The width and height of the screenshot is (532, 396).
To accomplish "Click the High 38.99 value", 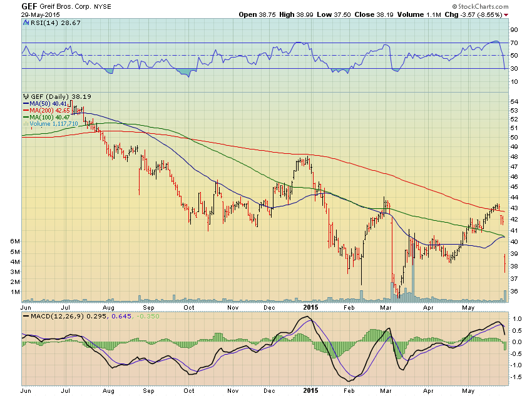I will 296,14.
